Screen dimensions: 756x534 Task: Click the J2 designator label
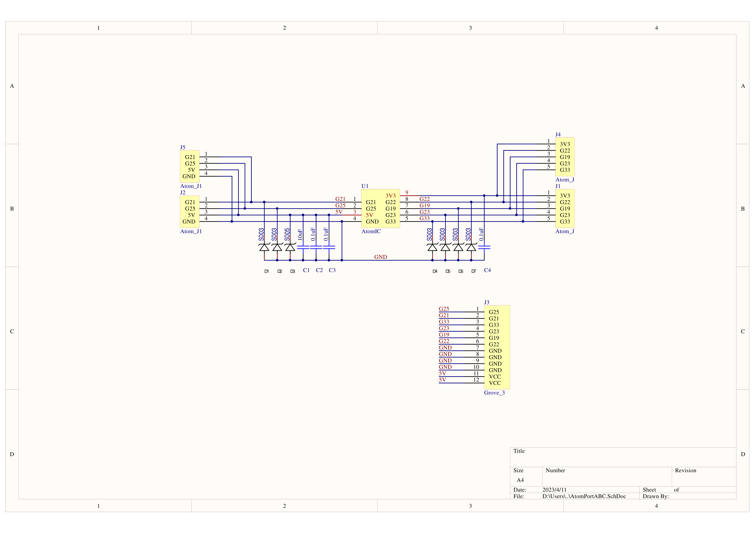pos(183,193)
